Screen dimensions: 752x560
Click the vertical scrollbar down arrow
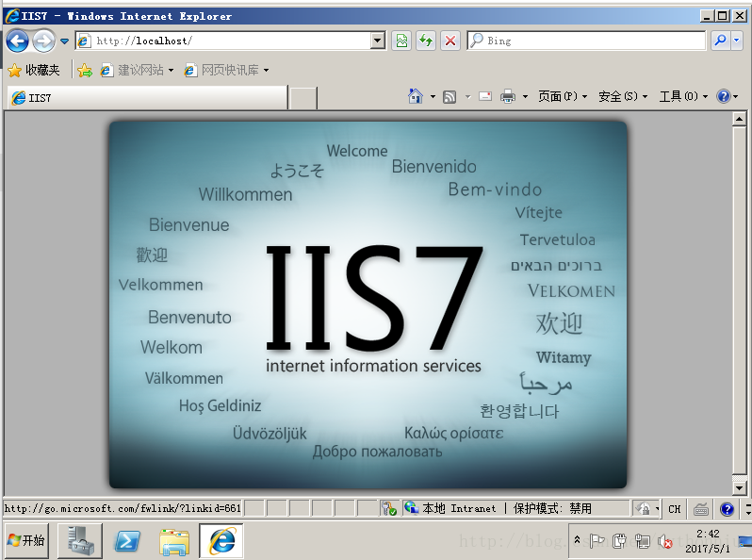739,489
